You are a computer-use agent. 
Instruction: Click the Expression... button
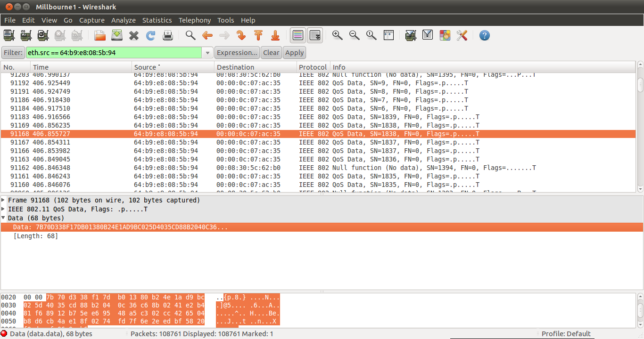237,53
